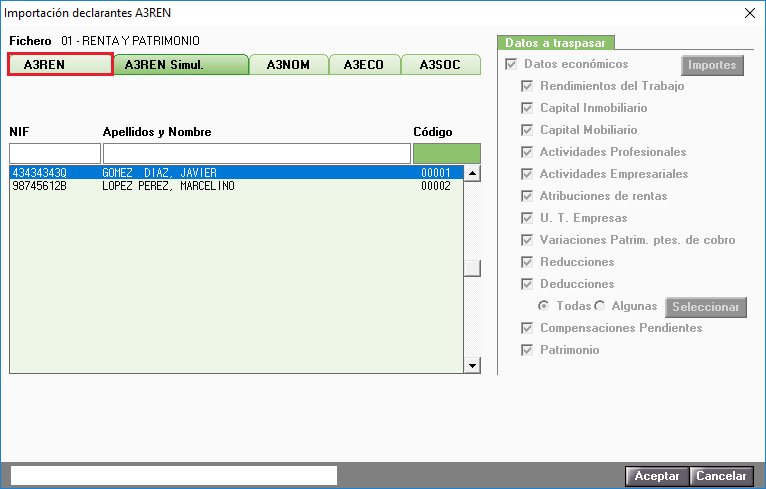Click code 00001 in the list
The image size is (766, 489).
(x=436, y=172)
